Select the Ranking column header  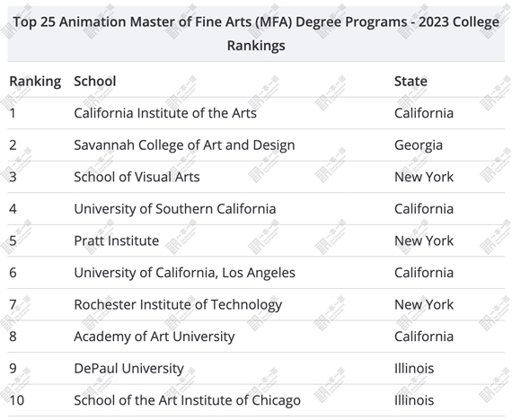[35, 82]
